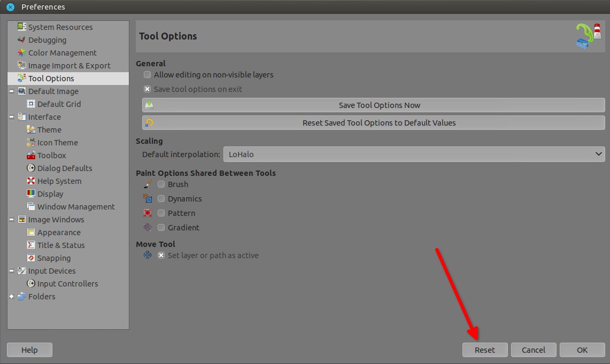Click the Display monitor icon
Image resolution: width=610 pixels, height=364 pixels.
pyautogui.click(x=30, y=193)
